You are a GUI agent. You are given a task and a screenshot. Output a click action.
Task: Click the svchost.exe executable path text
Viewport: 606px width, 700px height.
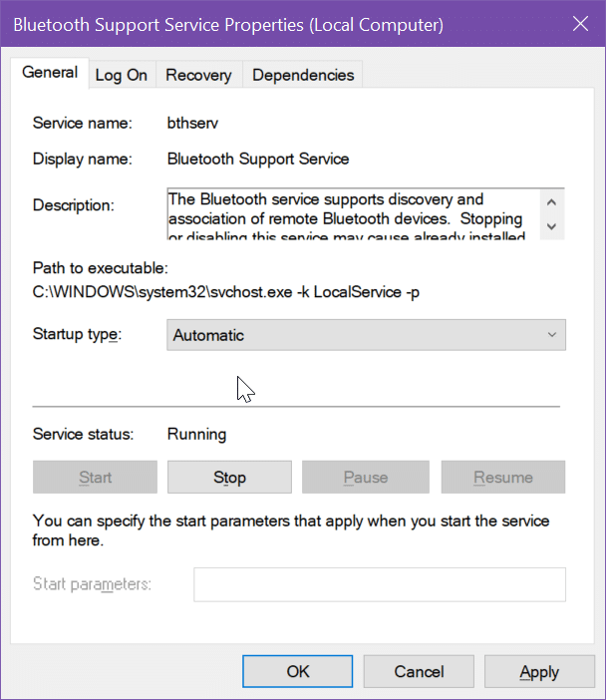(226, 292)
